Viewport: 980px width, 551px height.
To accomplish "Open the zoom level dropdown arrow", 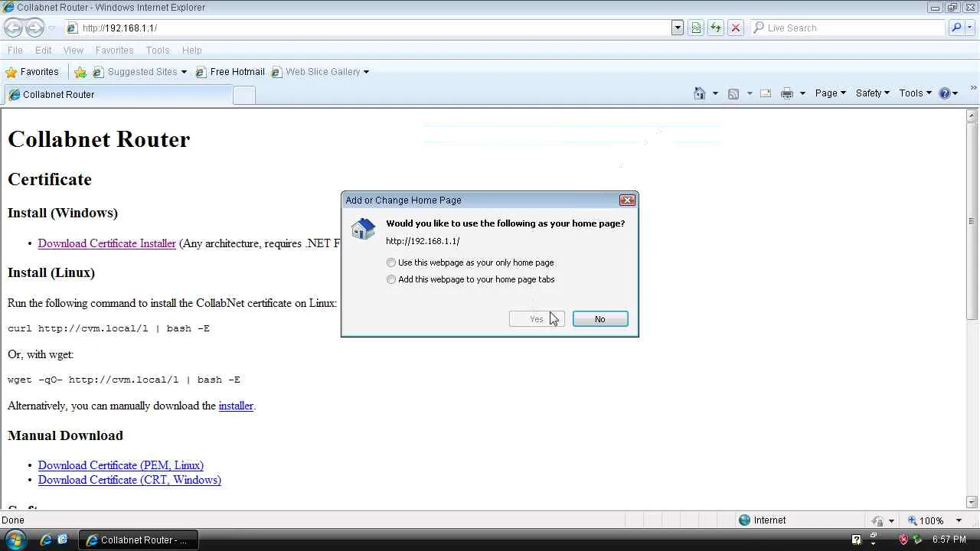I will (x=959, y=520).
